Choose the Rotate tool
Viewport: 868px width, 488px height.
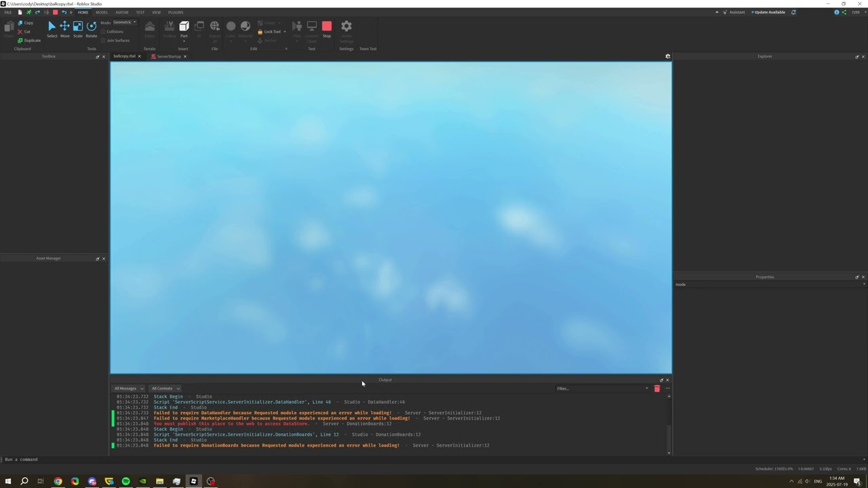tap(92, 28)
